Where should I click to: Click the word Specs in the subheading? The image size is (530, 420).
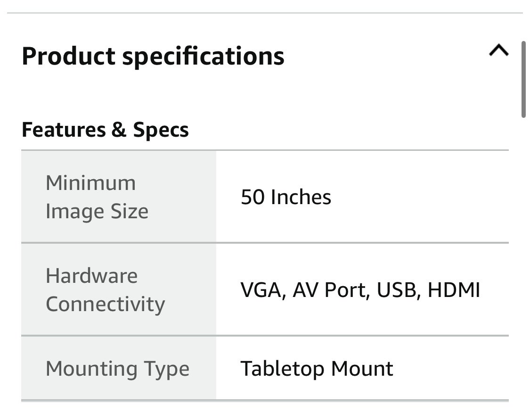(x=161, y=130)
